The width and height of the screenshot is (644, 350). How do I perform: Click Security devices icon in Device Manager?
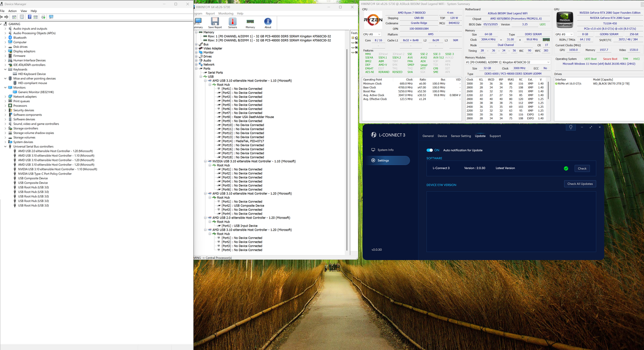point(11,110)
